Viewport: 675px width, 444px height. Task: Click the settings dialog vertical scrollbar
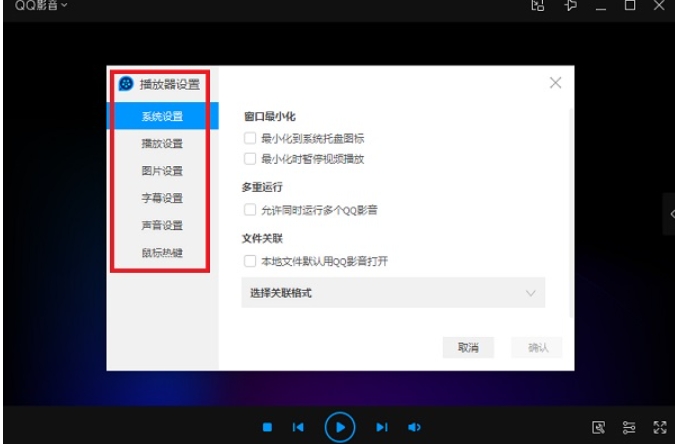click(x=571, y=213)
